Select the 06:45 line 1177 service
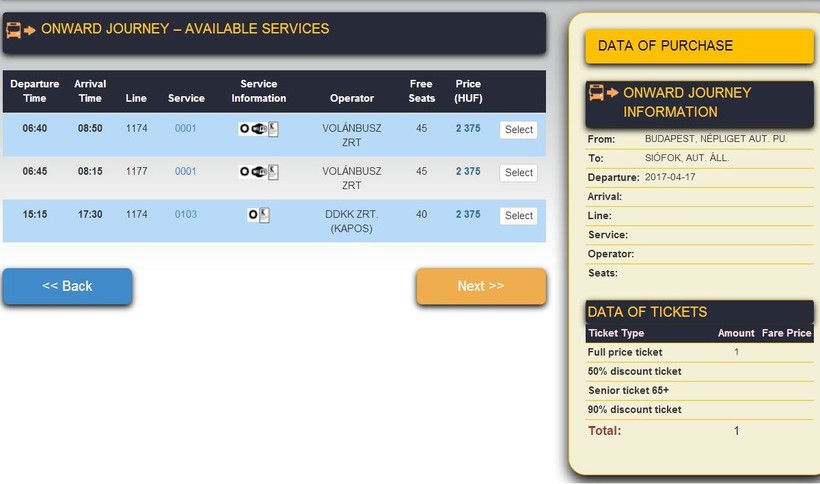 [518, 173]
